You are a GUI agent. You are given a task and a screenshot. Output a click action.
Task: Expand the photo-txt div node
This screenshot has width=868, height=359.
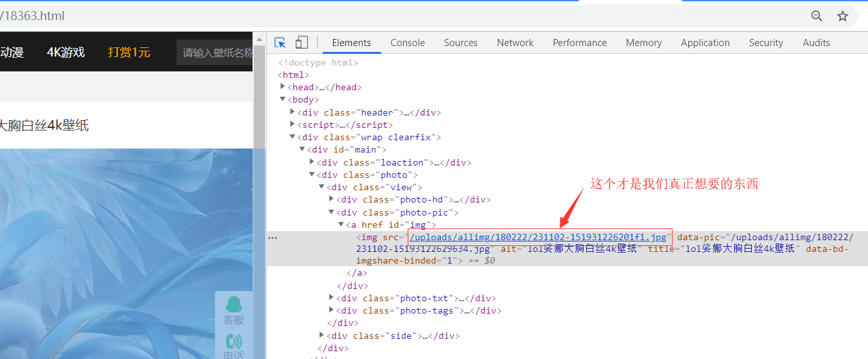331,298
